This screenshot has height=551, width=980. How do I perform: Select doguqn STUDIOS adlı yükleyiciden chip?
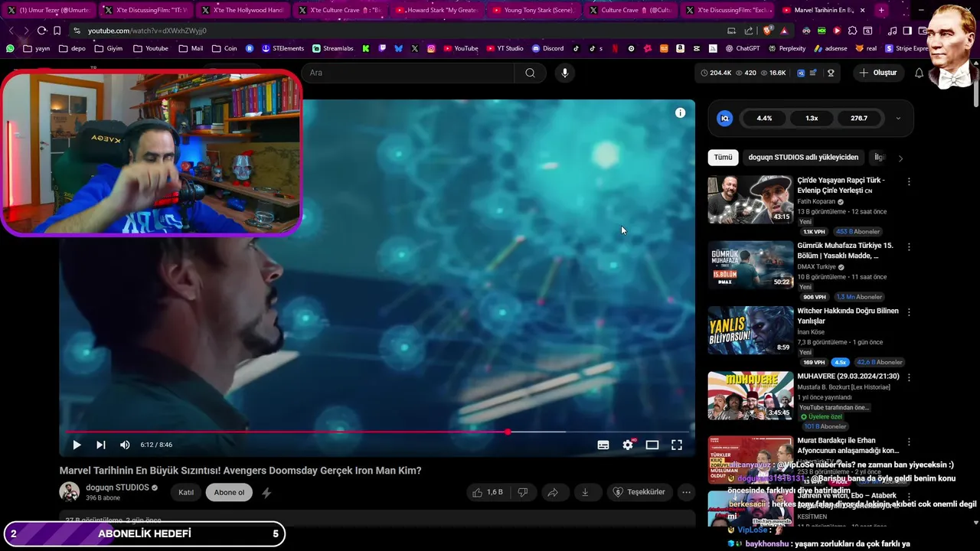coord(803,157)
